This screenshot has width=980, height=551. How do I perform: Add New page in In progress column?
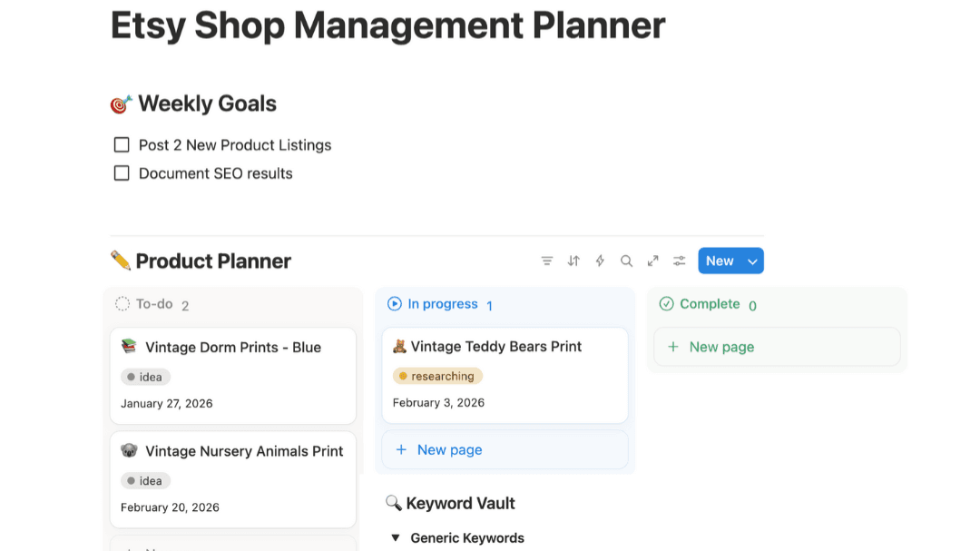tap(505, 449)
